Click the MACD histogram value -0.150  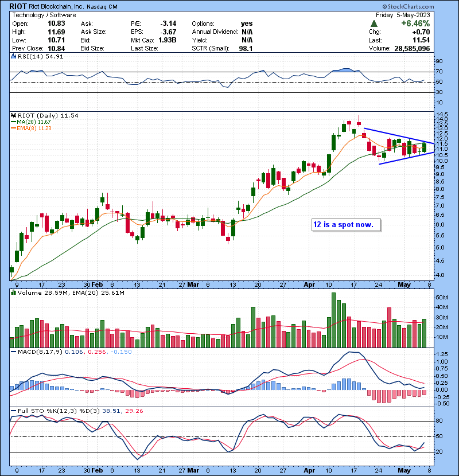pyautogui.click(x=121, y=352)
